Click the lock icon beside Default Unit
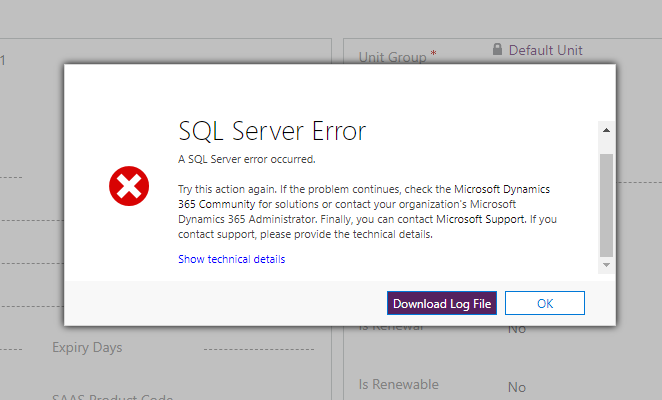The image size is (662, 400). [497, 49]
